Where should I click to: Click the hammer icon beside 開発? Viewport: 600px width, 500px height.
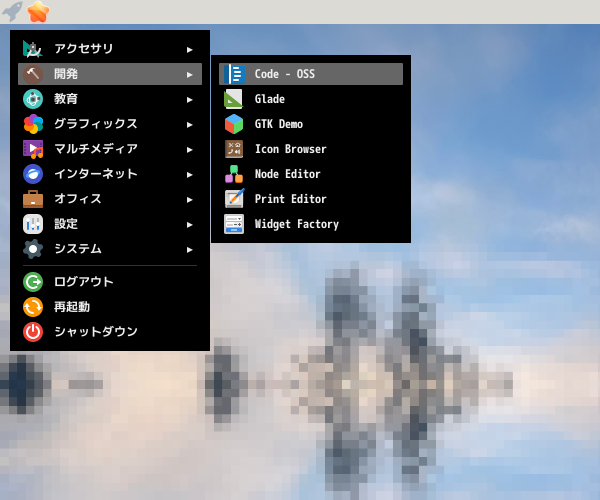coord(33,74)
